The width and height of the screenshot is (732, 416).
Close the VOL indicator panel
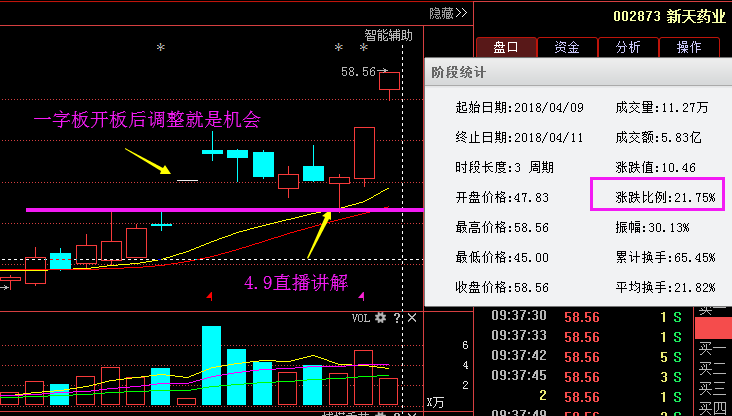tap(411, 318)
